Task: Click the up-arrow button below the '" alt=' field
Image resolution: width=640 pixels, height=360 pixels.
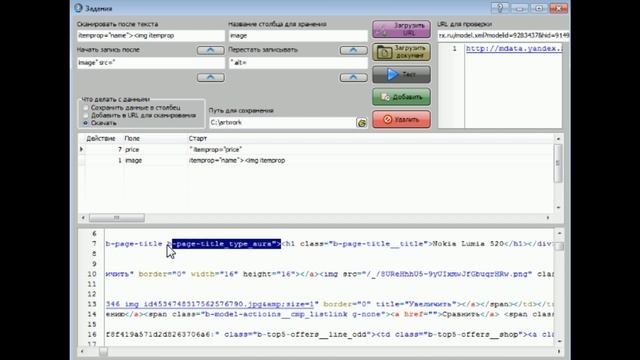Action: click(x=353, y=77)
